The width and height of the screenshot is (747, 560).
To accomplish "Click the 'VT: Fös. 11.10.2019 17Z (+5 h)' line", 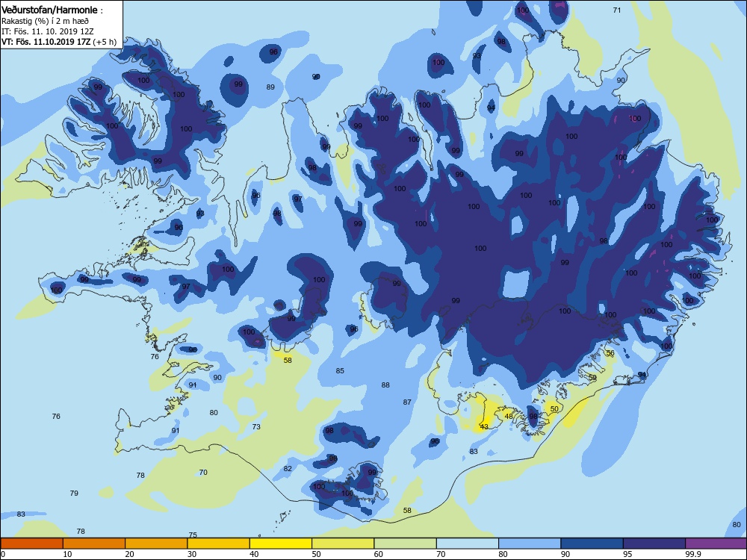I will click(x=58, y=42).
